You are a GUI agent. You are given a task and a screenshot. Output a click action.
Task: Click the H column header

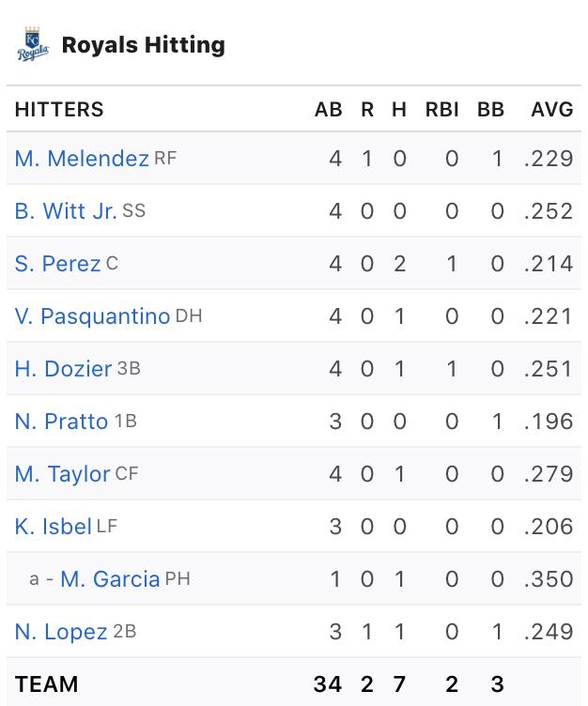(x=399, y=110)
